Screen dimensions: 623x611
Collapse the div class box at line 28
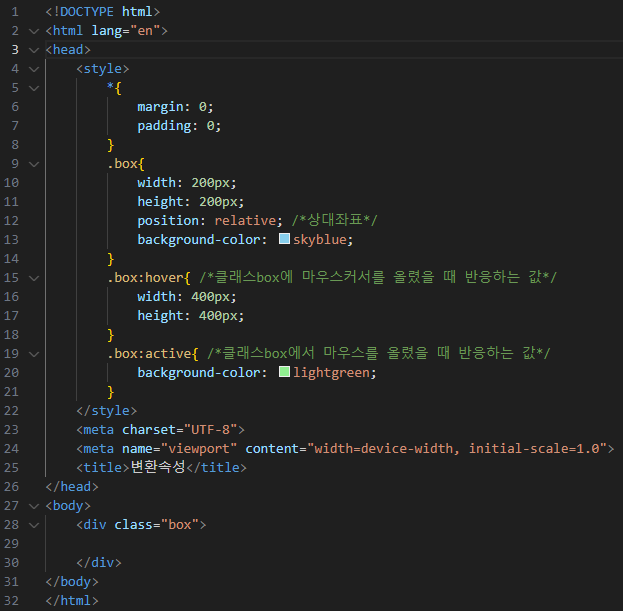[34, 525]
